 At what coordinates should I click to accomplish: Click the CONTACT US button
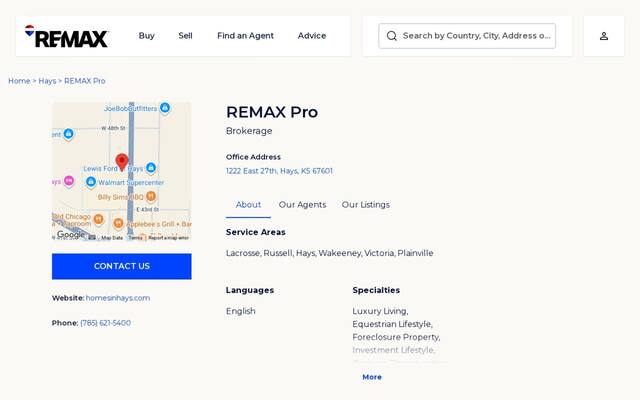coord(122,267)
